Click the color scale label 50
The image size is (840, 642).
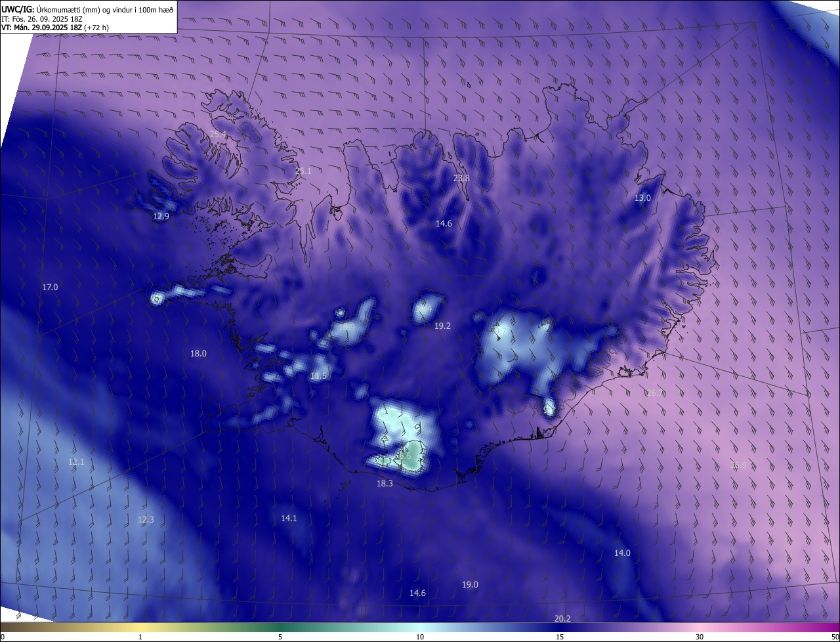[x=835, y=637]
